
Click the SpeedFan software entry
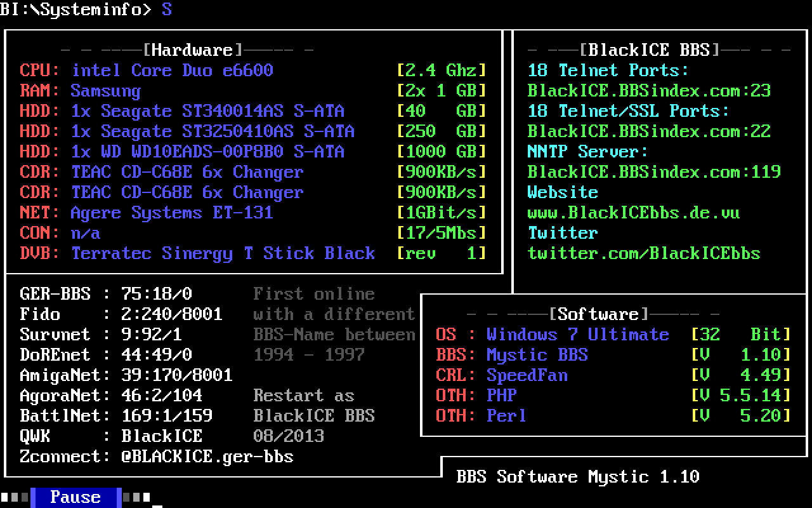[x=527, y=375]
